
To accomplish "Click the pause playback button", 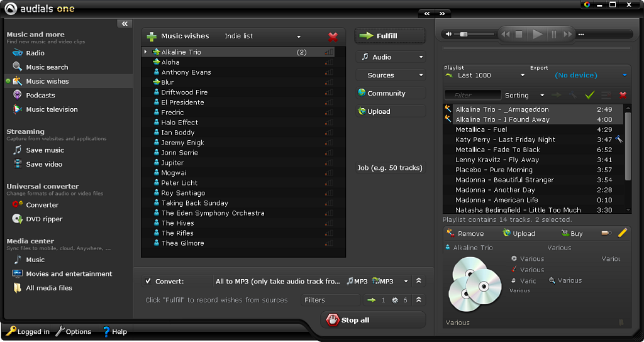I will (553, 35).
